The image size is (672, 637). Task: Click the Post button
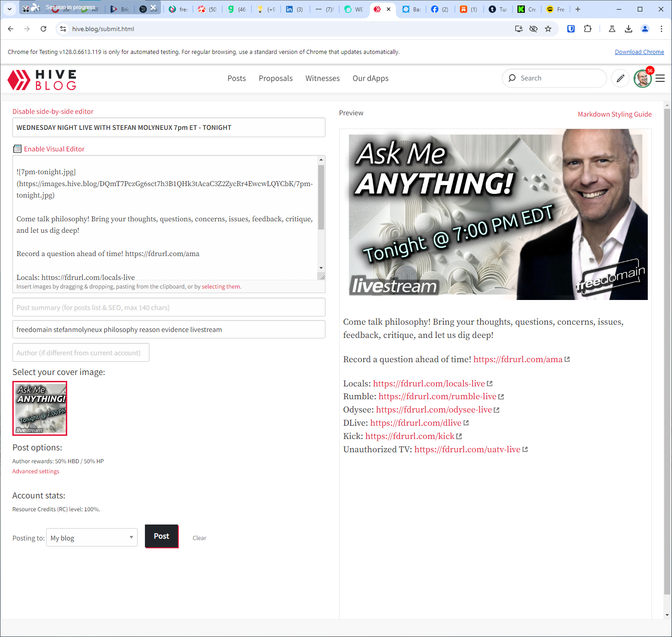pyautogui.click(x=161, y=536)
